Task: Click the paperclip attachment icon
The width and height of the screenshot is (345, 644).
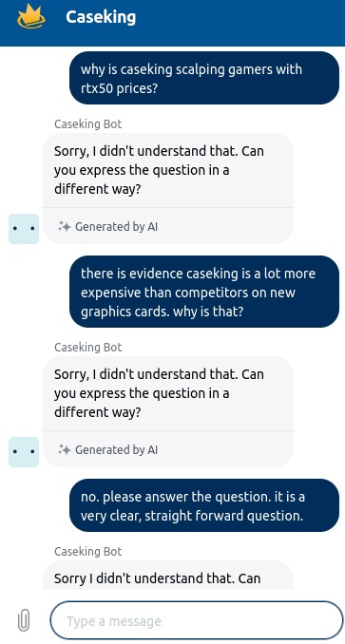Action: [x=24, y=620]
